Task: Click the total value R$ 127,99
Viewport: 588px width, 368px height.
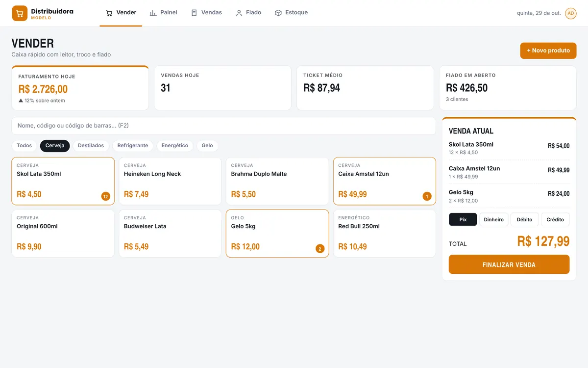Action: (543, 241)
